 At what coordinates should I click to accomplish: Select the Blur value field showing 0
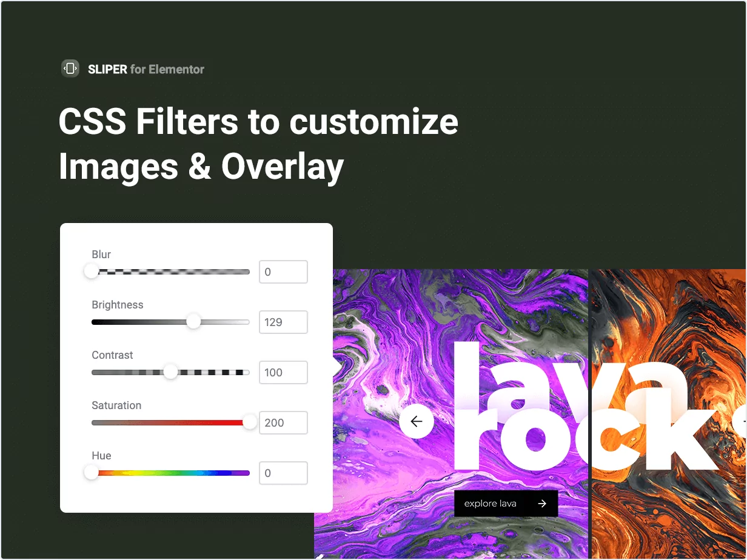click(x=283, y=272)
